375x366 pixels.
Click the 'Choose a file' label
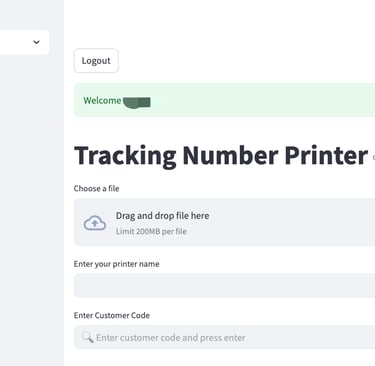click(x=96, y=189)
